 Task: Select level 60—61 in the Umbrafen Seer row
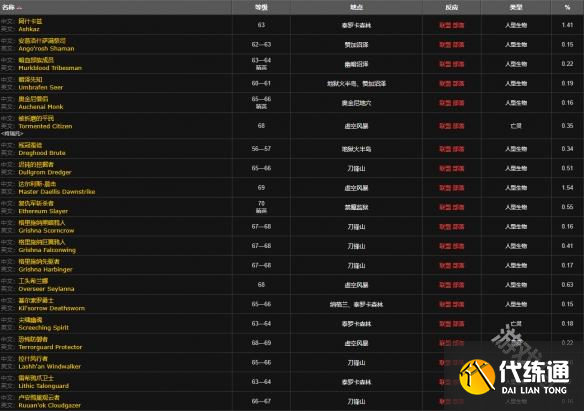click(x=261, y=83)
